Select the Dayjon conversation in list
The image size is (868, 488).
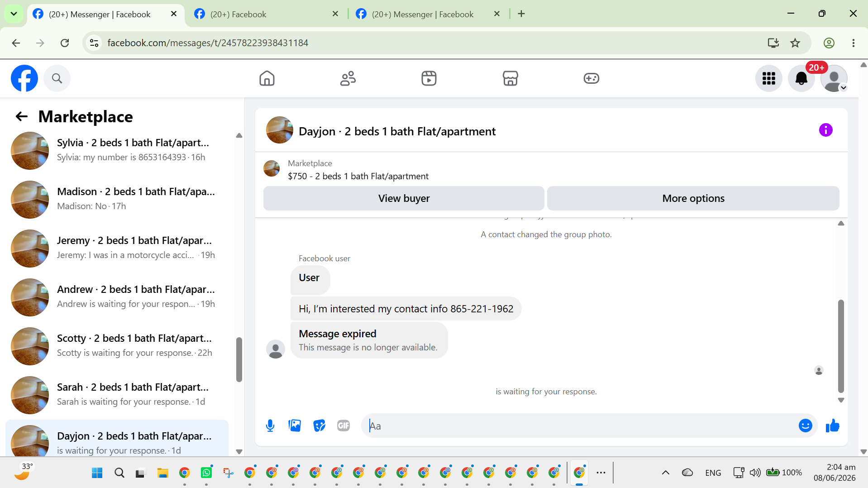click(x=118, y=438)
